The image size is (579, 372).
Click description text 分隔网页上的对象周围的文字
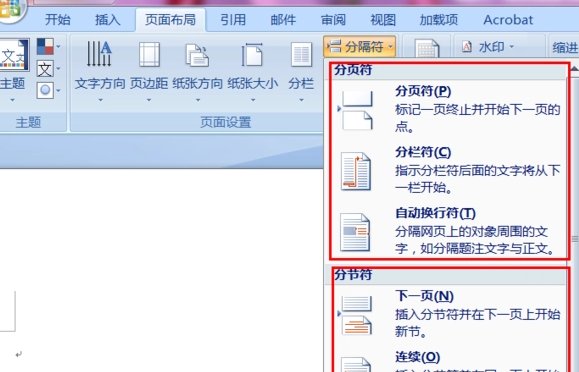pos(476,240)
